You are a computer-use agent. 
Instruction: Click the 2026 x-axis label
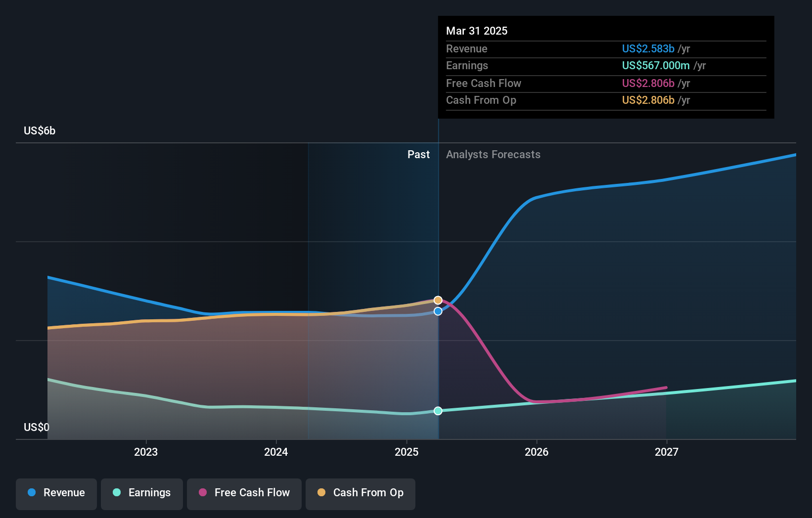coord(537,452)
